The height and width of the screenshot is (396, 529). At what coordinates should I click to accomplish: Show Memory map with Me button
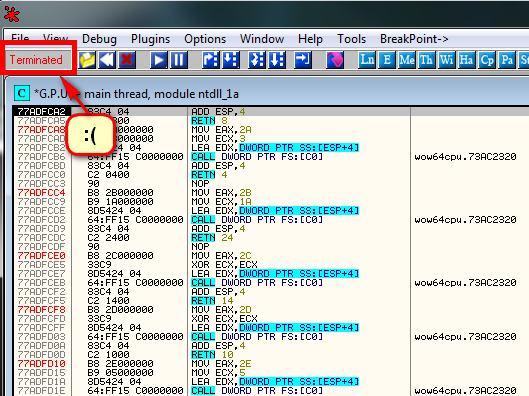[407, 60]
